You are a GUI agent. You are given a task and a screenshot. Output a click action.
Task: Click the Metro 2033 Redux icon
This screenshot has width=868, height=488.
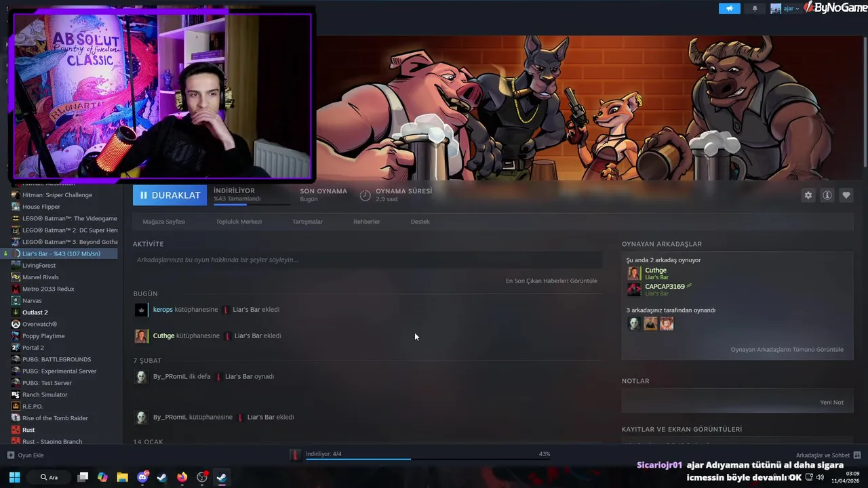(16, 289)
